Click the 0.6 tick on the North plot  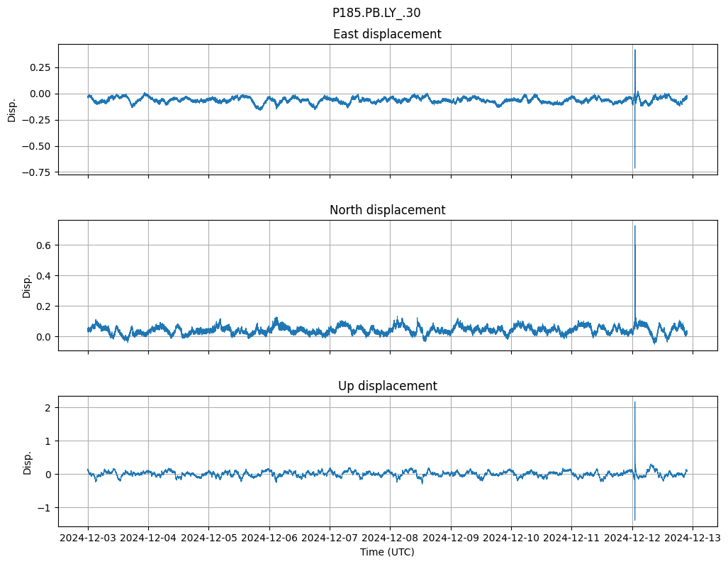pyautogui.click(x=46, y=245)
